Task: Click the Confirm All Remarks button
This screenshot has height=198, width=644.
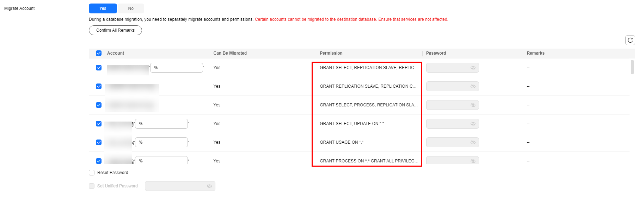Action: click(115, 30)
